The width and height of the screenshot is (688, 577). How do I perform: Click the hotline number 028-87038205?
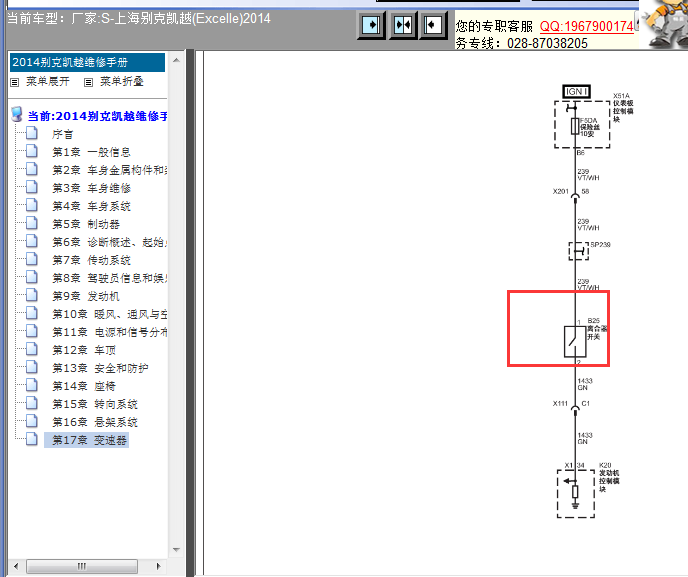tap(547, 43)
